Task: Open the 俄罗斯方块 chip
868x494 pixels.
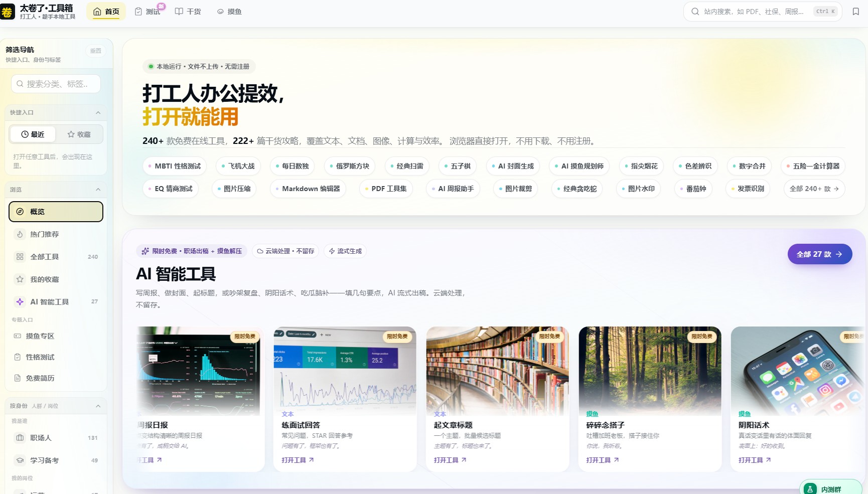Action: click(349, 166)
